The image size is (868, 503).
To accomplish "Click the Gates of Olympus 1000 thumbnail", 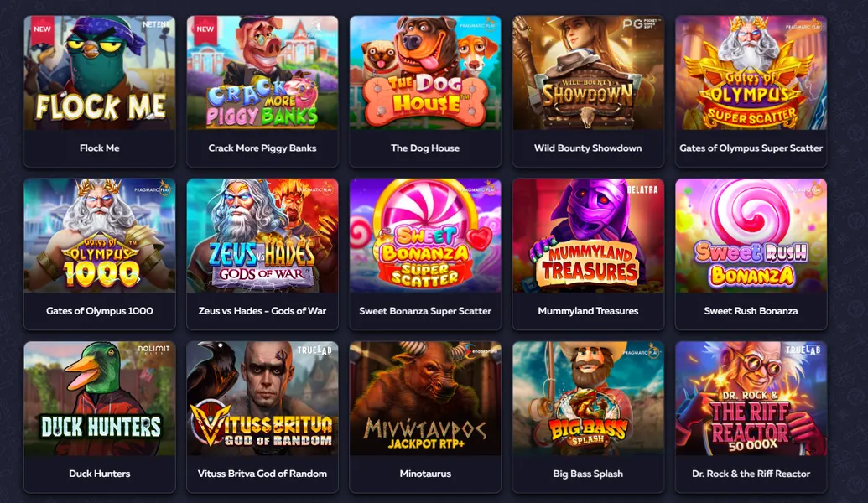I will [100, 236].
